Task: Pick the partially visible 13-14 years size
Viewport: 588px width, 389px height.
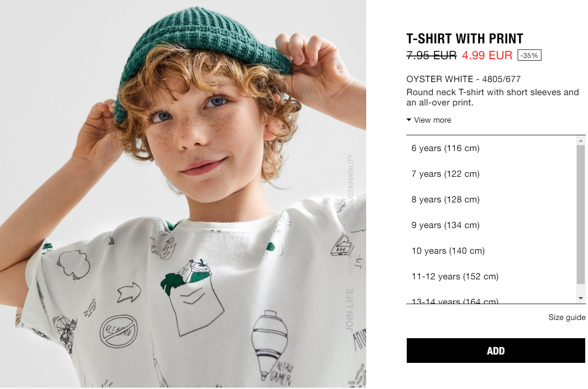Action: pyautogui.click(x=492, y=300)
